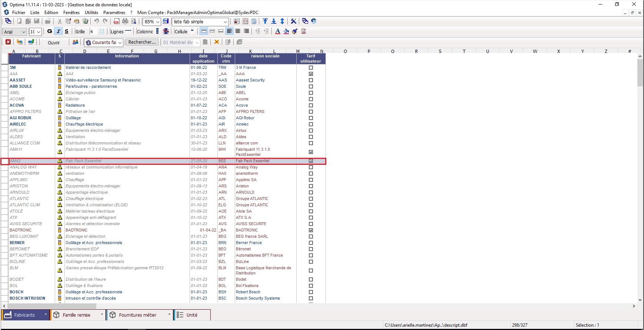
Task: Open the fill color bucket picker
Action: (x=286, y=31)
